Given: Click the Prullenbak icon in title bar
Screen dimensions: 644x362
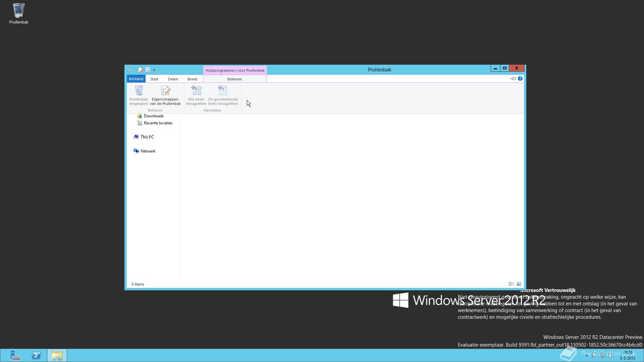Looking at the screenshot, I should (x=129, y=70).
